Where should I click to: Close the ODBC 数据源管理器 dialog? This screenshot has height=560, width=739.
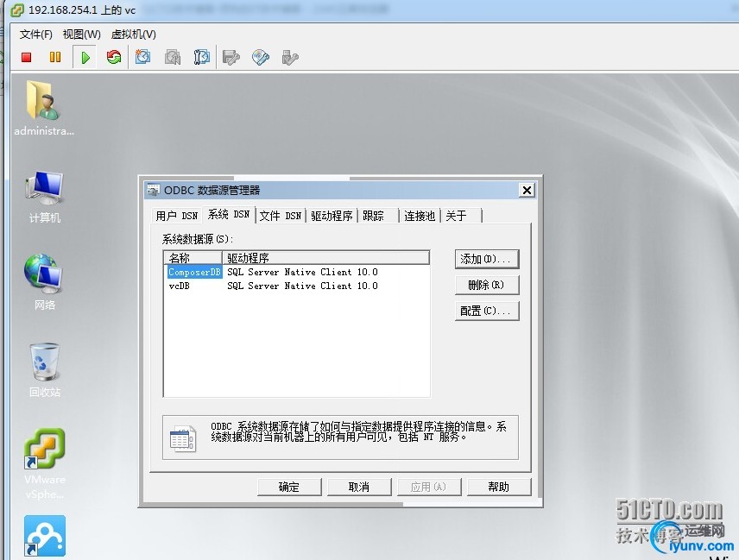[527, 191]
